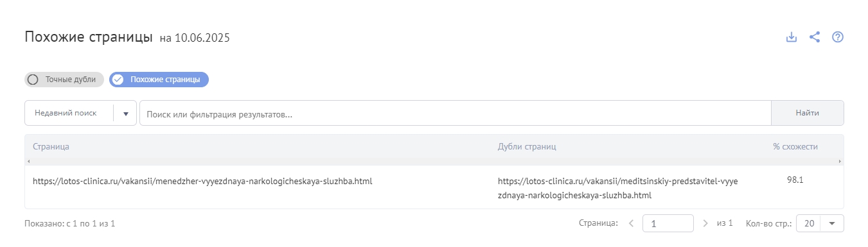The width and height of the screenshot is (868, 247).
Task: Open the rows per page dropdown
Action: pyautogui.click(x=820, y=223)
